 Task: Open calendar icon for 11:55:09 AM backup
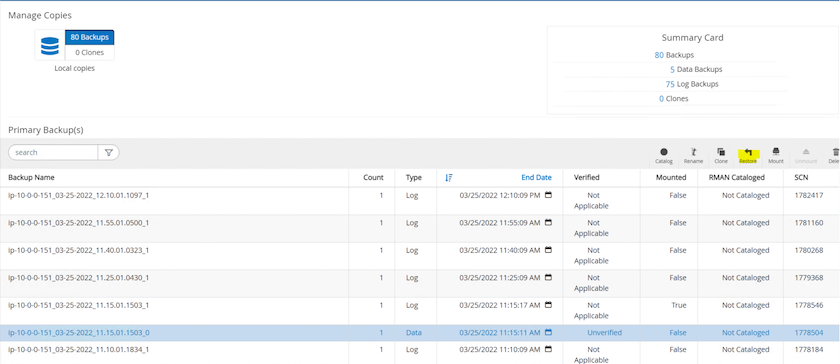[x=548, y=222]
